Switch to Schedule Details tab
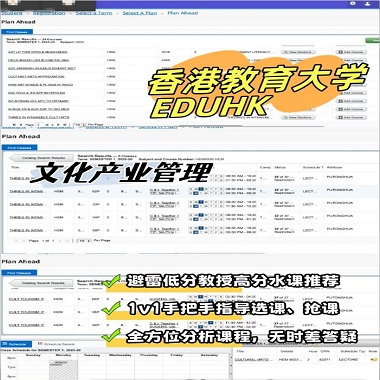Screen dimensions: 380x380 [x=56, y=344]
